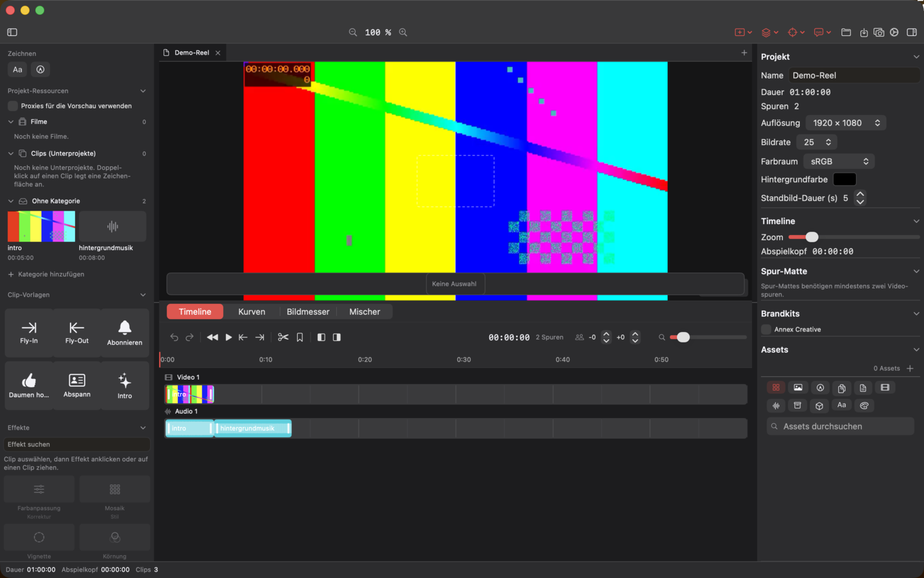Click the redo arrow in timeline toolbar
924x578 pixels.
tap(189, 337)
